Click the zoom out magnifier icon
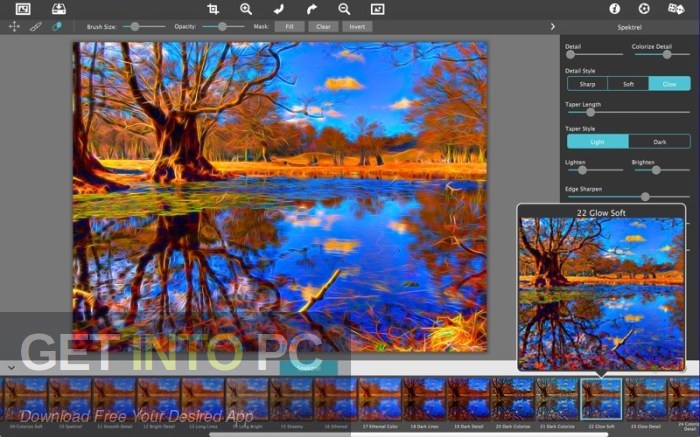Viewport: 700px width, 437px height. click(344, 9)
